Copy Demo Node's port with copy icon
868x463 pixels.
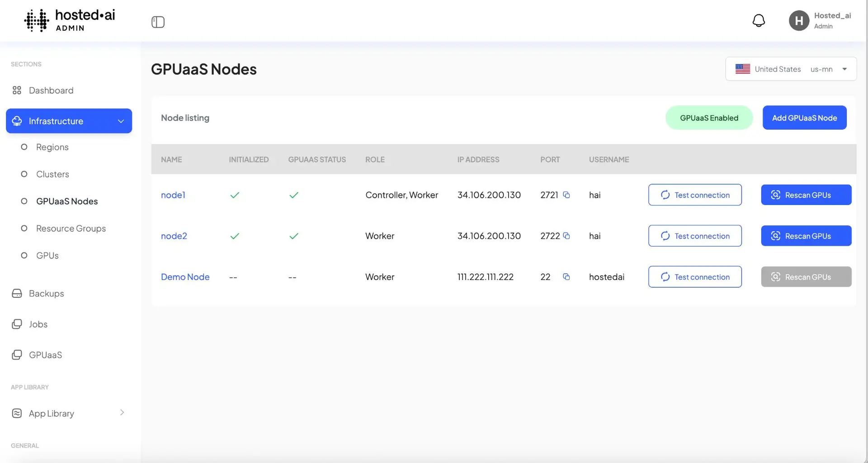click(x=567, y=276)
